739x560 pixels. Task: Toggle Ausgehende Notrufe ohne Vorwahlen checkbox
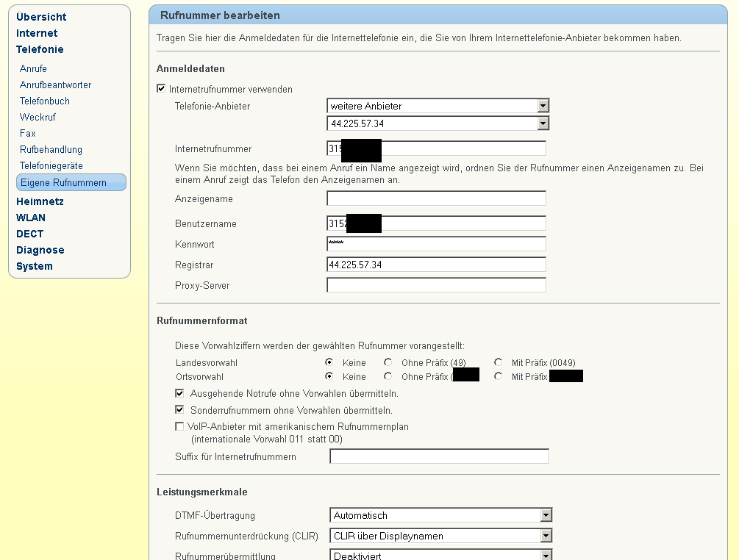point(179,394)
